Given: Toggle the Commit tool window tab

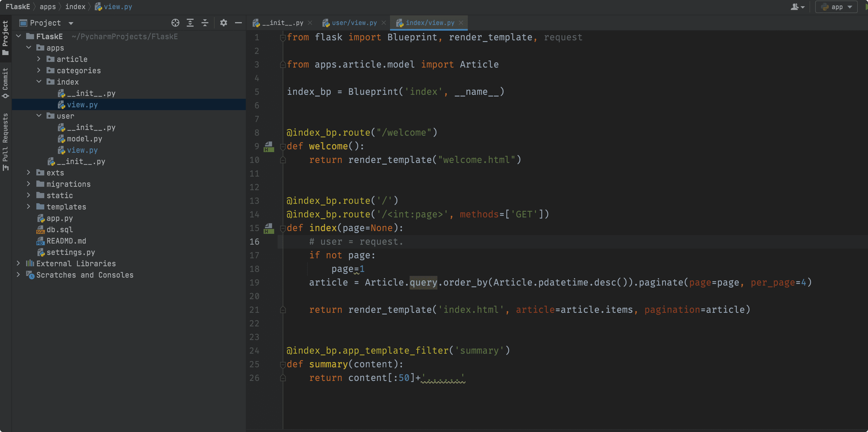Looking at the screenshot, I should (x=5, y=83).
